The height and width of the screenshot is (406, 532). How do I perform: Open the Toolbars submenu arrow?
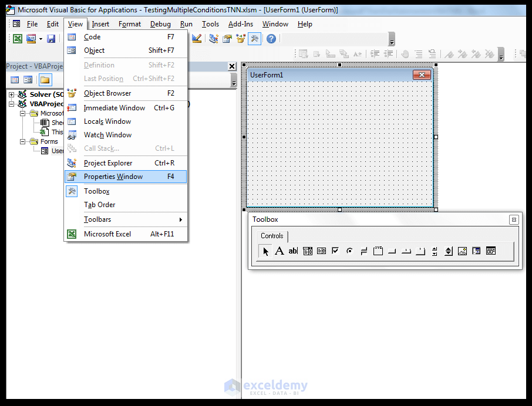click(181, 219)
